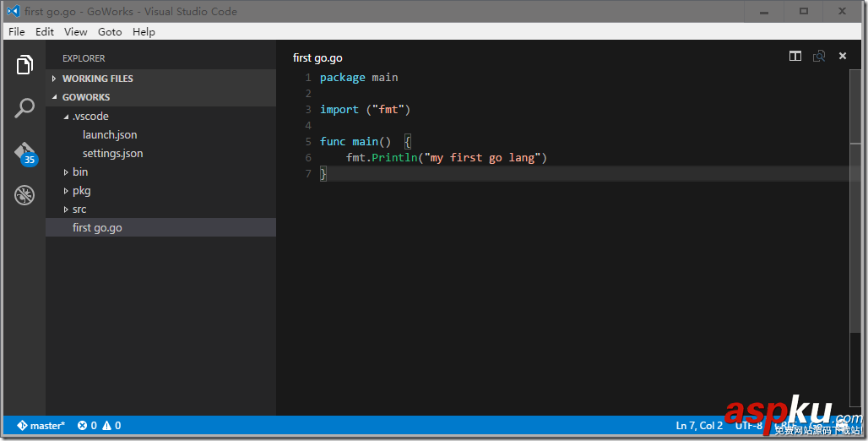Collapse the GOWORKS section
The width and height of the screenshot is (868, 441).
[85, 97]
